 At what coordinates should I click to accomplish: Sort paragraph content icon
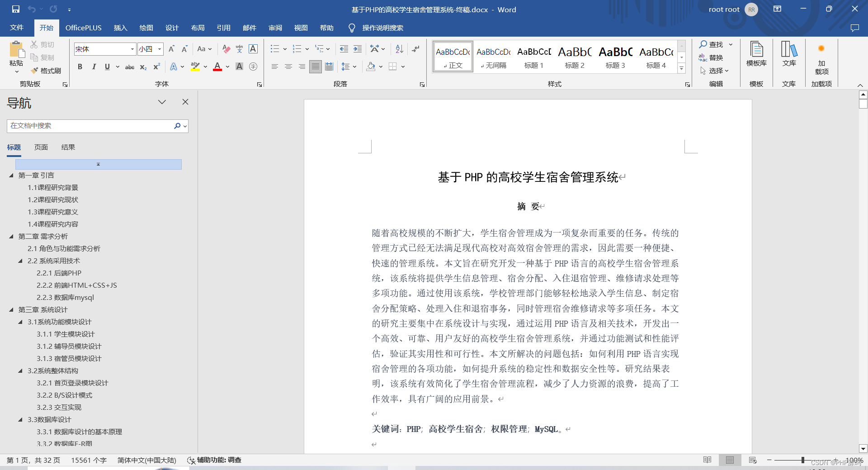[399, 49]
